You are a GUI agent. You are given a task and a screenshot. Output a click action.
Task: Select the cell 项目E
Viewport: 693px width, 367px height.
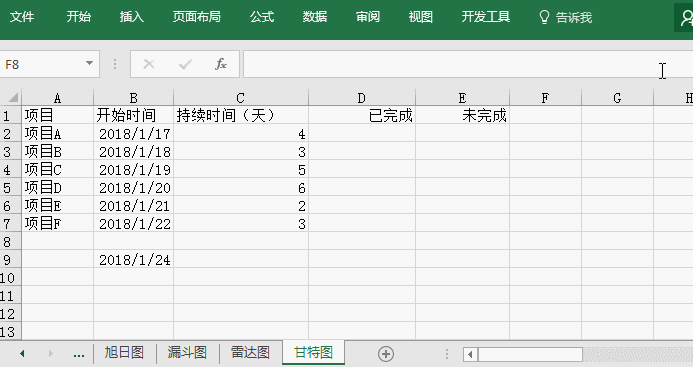[57, 206]
